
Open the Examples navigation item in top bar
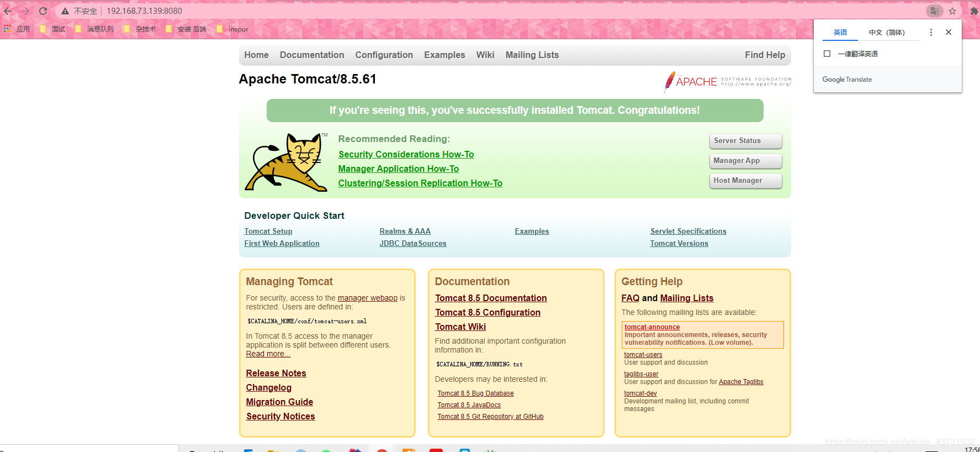pyautogui.click(x=444, y=55)
